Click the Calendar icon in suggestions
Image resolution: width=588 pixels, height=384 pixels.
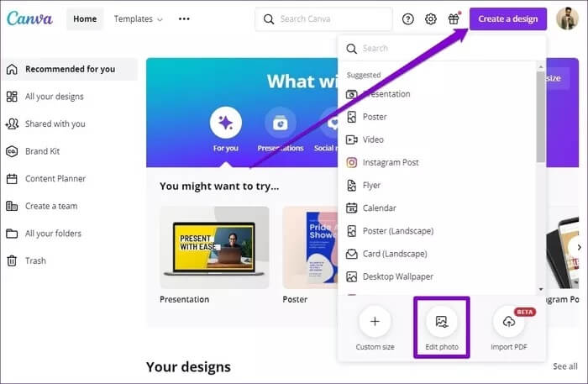pyautogui.click(x=351, y=208)
